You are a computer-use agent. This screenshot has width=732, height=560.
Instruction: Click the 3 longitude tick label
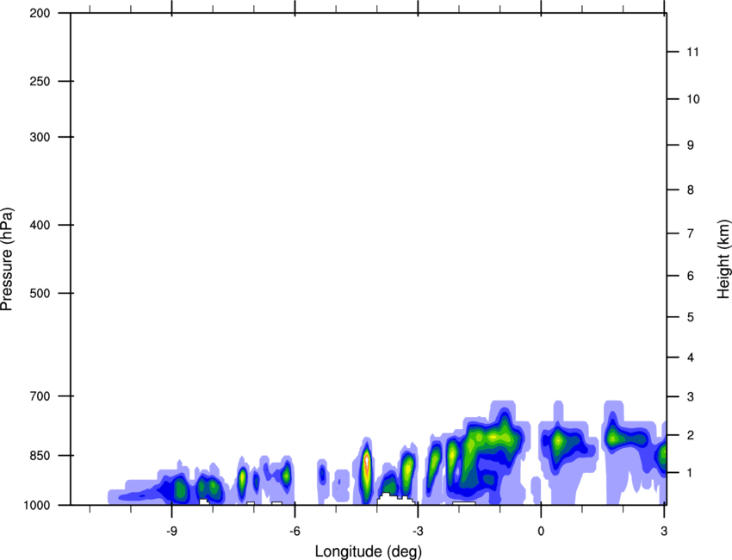tap(664, 531)
